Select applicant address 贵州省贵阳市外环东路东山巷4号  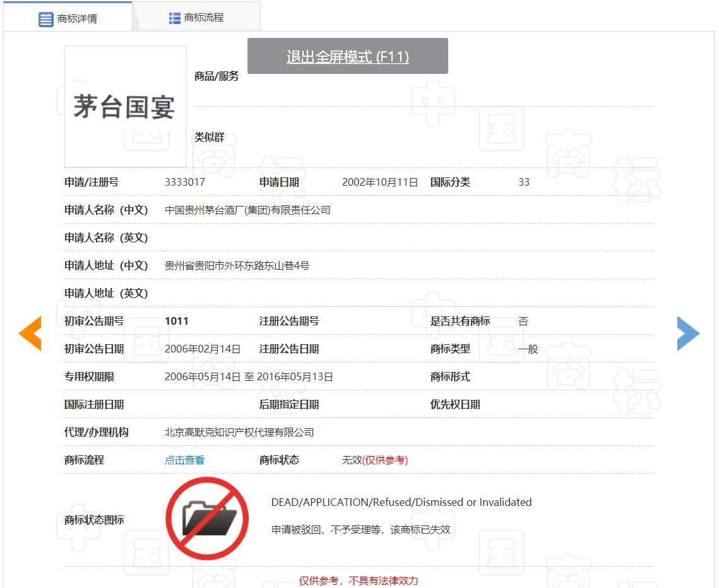[x=237, y=265]
